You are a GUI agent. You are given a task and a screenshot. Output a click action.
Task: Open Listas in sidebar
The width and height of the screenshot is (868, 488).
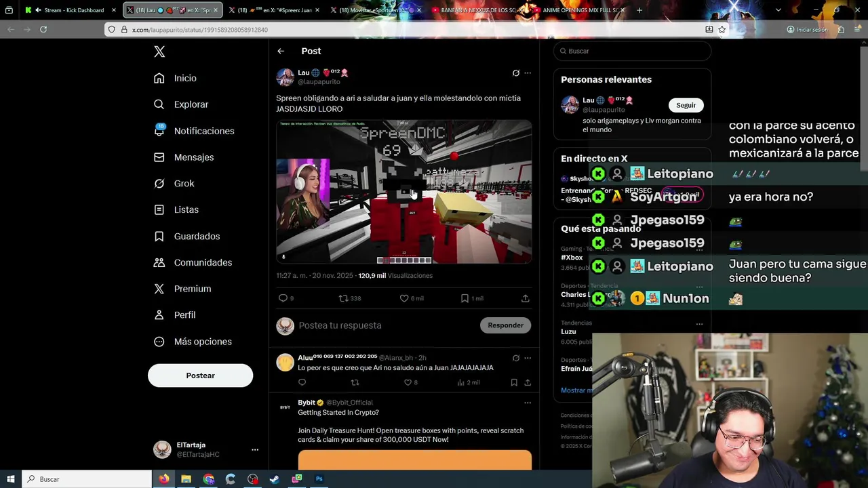[x=176, y=210]
